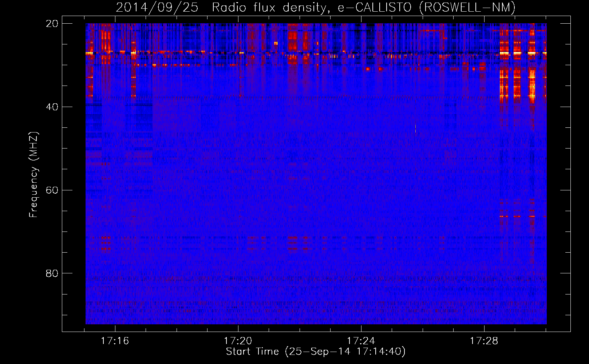The width and height of the screenshot is (589, 364).
Task: Click the 17:20 time tick label
Action: pyautogui.click(x=238, y=341)
